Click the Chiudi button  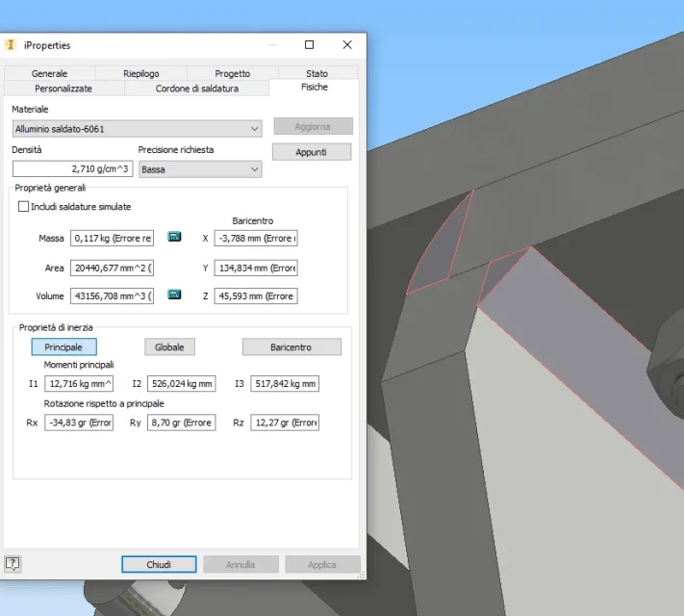tap(159, 564)
